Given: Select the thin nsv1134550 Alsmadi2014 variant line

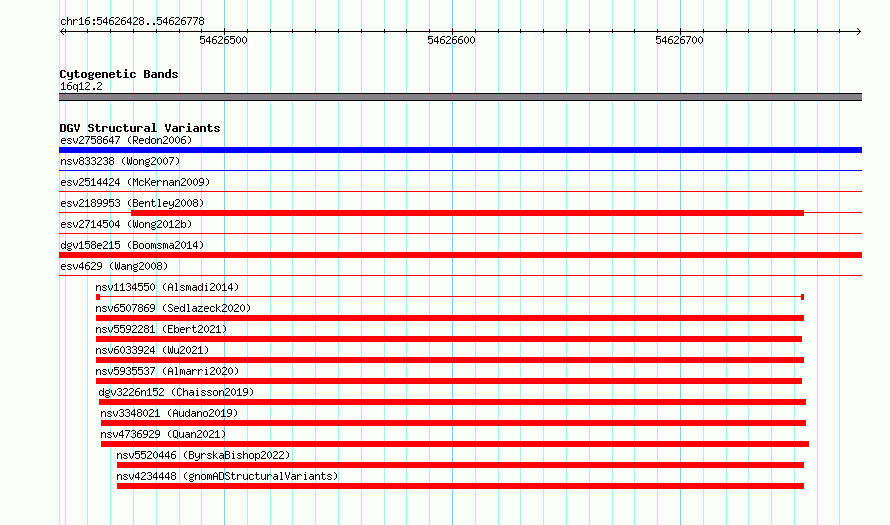Looking at the screenshot, I should coord(450,297).
